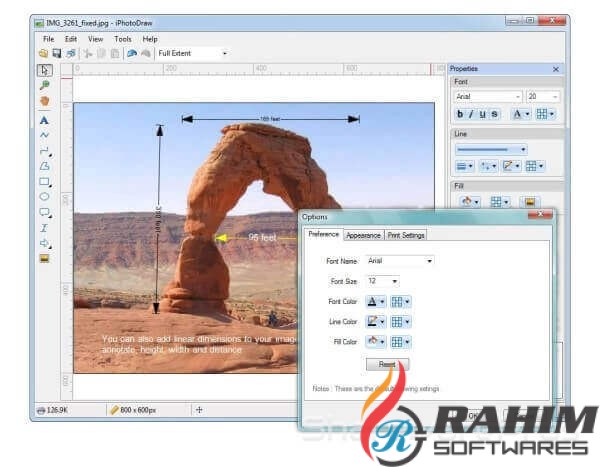Open the Tools menu
Image resolution: width=600 pixels, height=467 pixels.
(x=122, y=39)
